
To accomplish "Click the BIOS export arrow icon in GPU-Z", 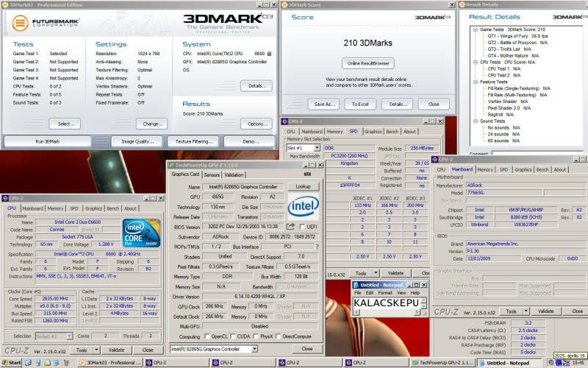I will (x=290, y=227).
